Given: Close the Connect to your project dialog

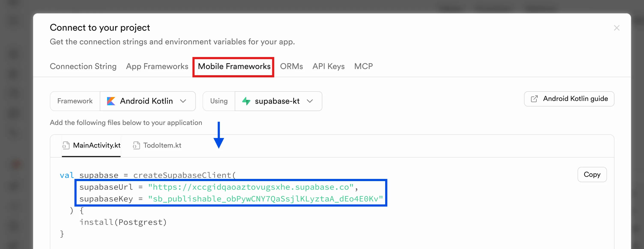Looking at the screenshot, I should [x=617, y=28].
